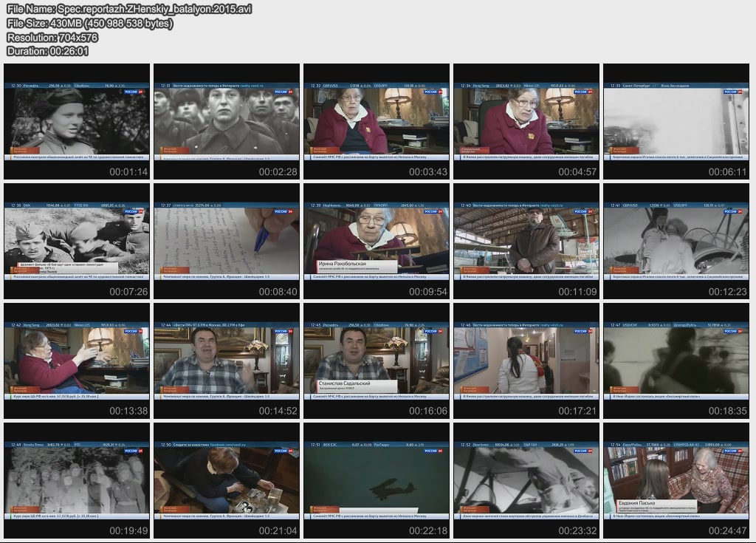Open the frame timestamped 00:23:32
756x543 pixels.
[x=526, y=480]
